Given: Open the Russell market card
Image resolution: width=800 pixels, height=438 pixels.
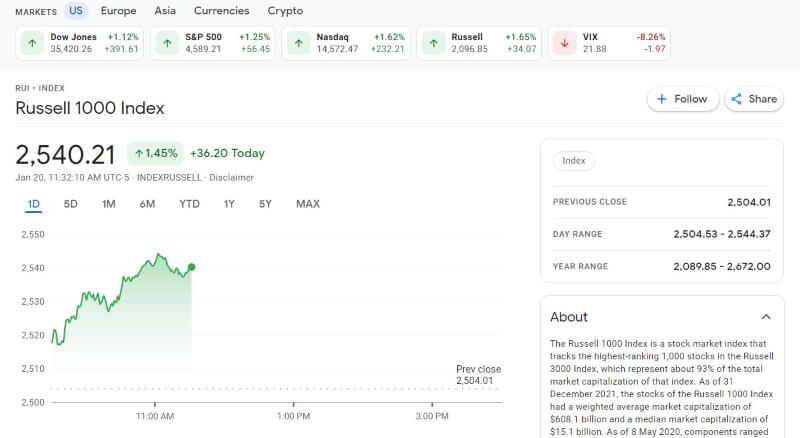Looking at the screenshot, I should [x=479, y=43].
